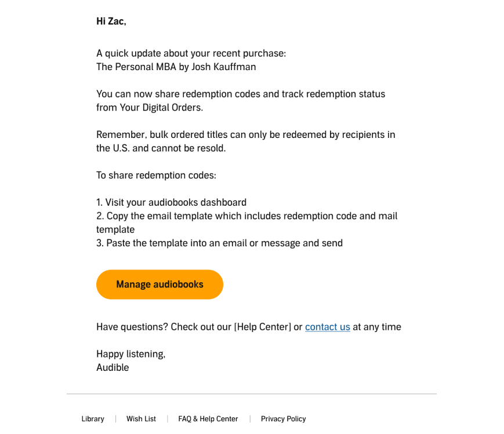Click the Copy the email template step

pyautogui.click(x=247, y=223)
